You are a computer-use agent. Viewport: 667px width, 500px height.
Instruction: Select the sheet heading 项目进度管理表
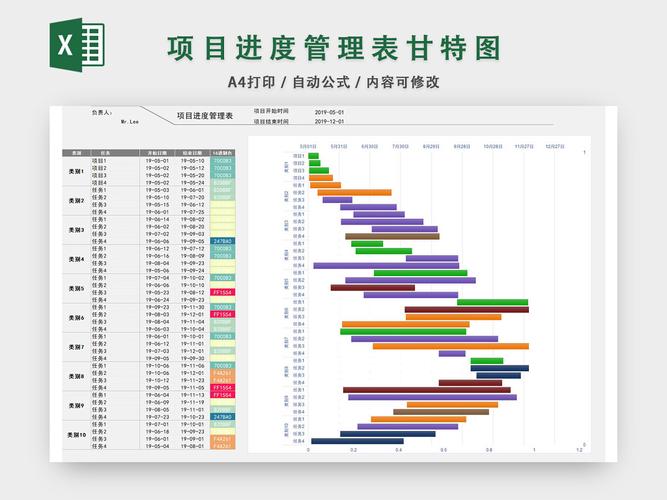[205, 116]
